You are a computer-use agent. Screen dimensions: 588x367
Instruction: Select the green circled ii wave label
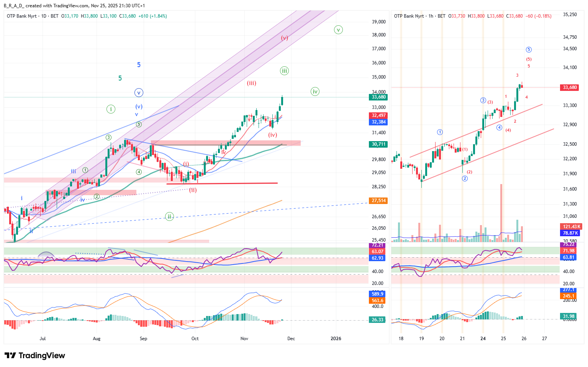point(169,216)
